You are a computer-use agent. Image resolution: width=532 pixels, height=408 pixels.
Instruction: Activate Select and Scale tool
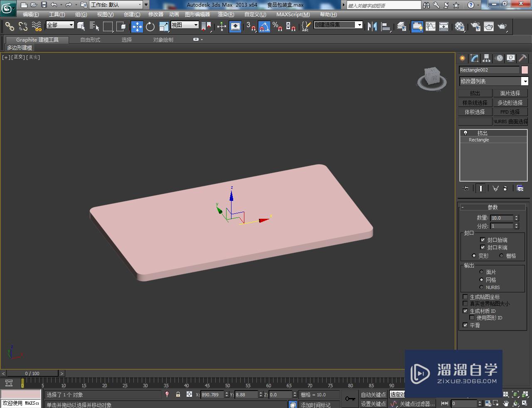click(164, 27)
